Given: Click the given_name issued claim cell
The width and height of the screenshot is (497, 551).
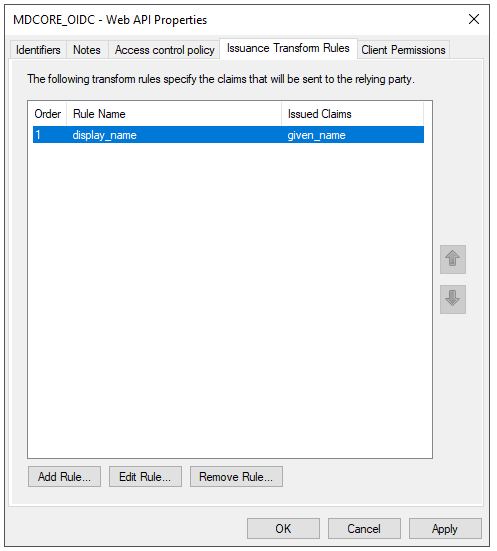Looking at the screenshot, I should point(316,135).
